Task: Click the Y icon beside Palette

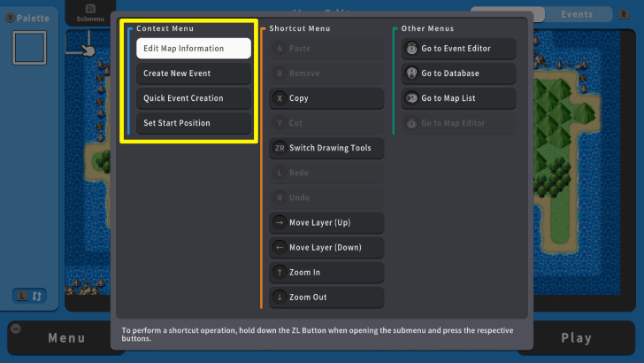Action: coord(11,18)
